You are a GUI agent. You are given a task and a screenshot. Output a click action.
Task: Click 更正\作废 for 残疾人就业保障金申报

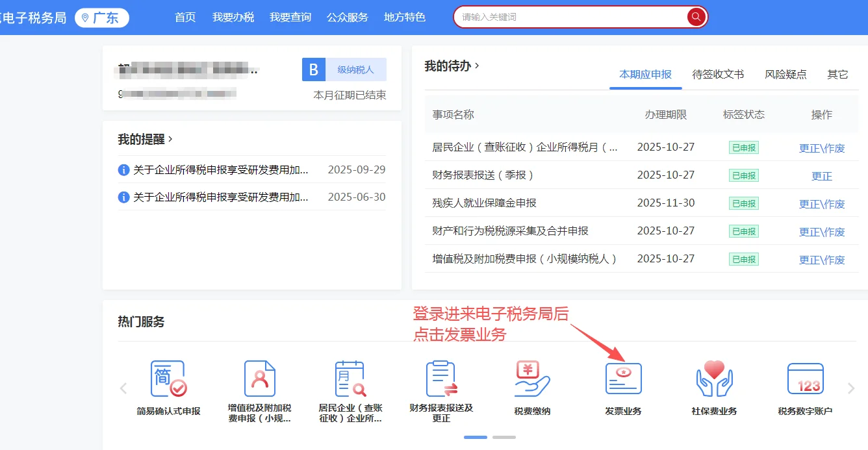[821, 204]
